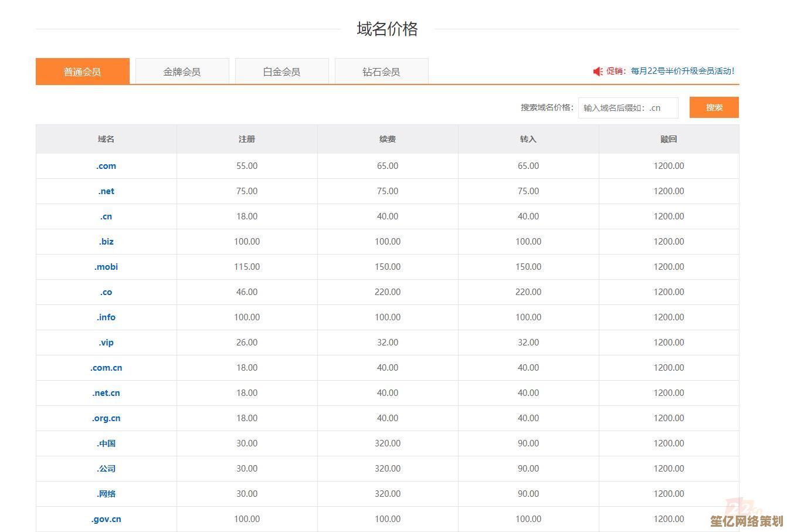Select the .info domain link

pos(106,317)
